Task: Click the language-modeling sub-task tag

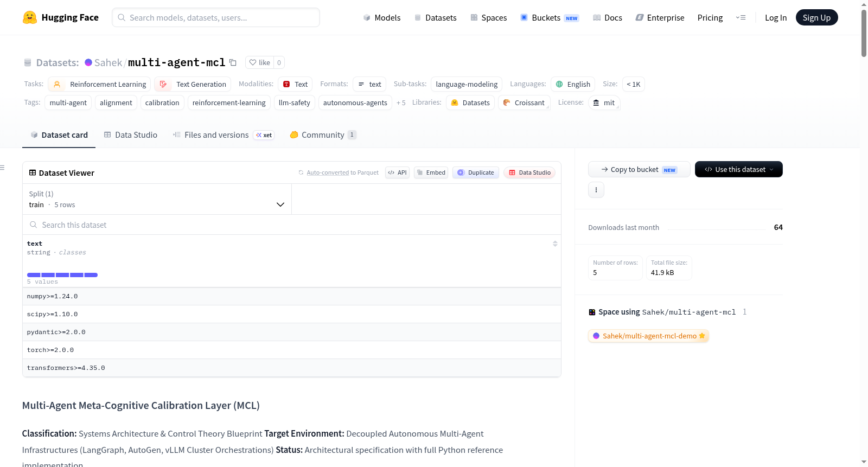Action: coord(467,84)
